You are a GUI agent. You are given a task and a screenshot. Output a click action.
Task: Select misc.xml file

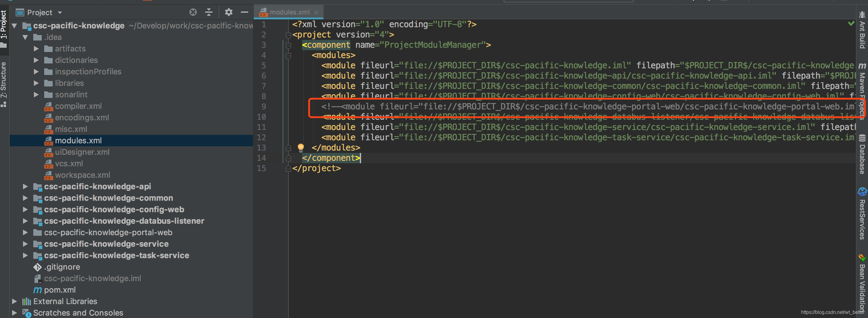click(71, 129)
